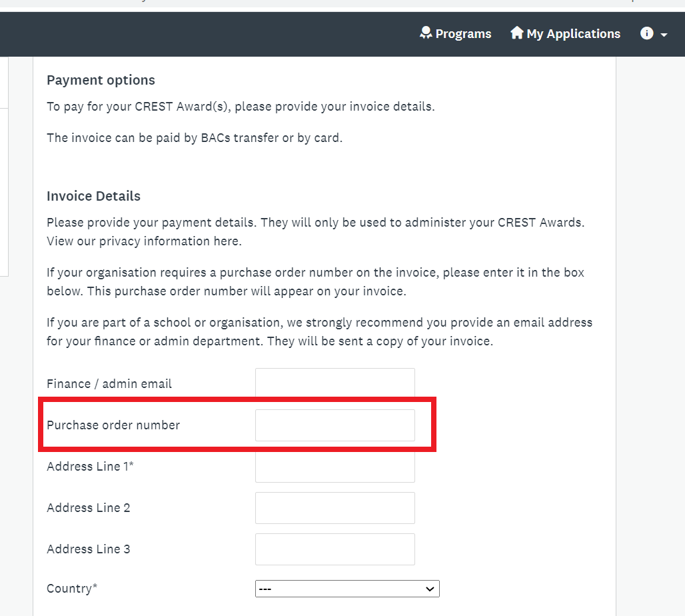685x616 pixels.
Task: Click the Address Line 1* label
Action: 90,466
